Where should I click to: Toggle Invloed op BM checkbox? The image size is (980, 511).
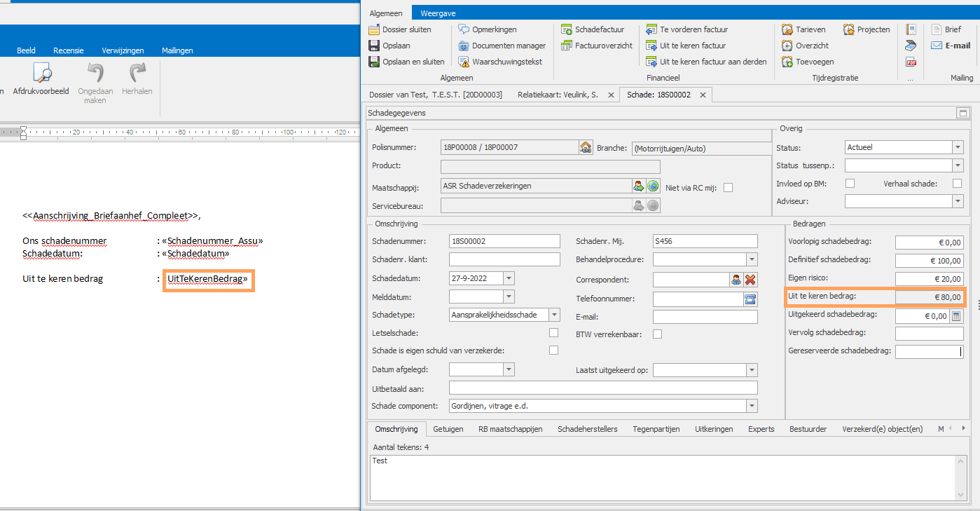click(850, 183)
